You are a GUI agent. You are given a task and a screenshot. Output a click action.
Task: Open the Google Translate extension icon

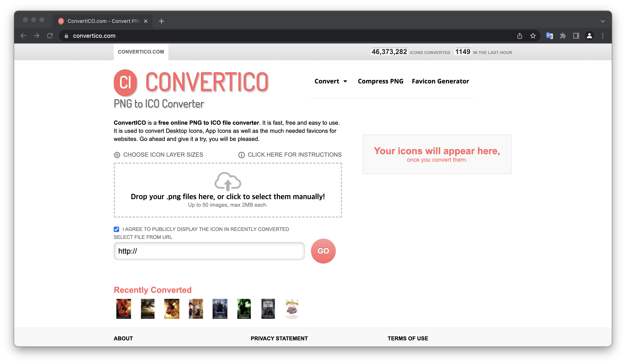click(549, 36)
